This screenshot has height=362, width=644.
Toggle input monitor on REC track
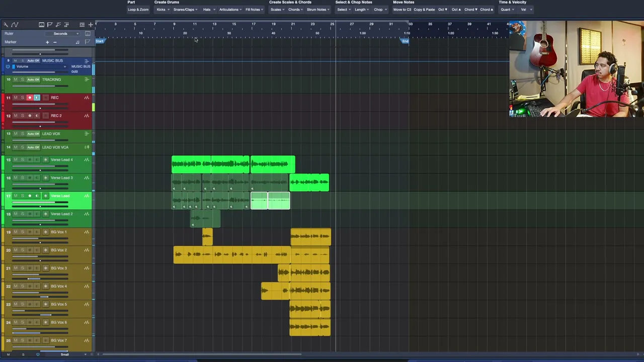coord(36,98)
